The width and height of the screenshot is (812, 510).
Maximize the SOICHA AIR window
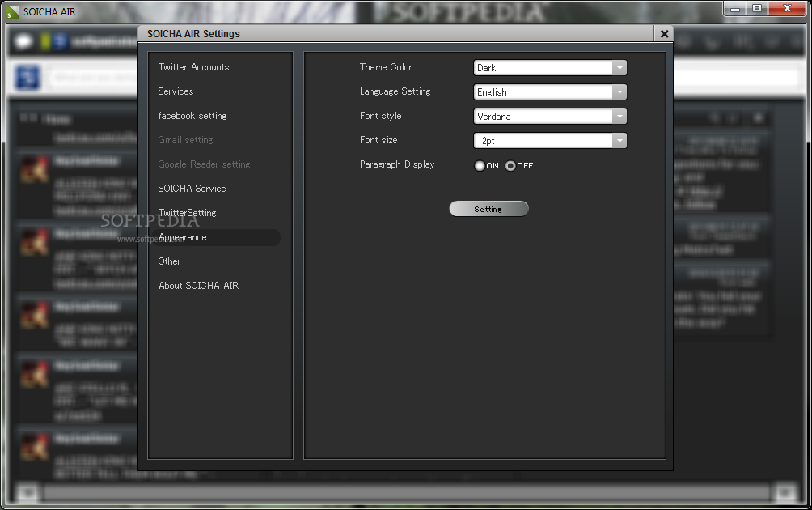757,9
